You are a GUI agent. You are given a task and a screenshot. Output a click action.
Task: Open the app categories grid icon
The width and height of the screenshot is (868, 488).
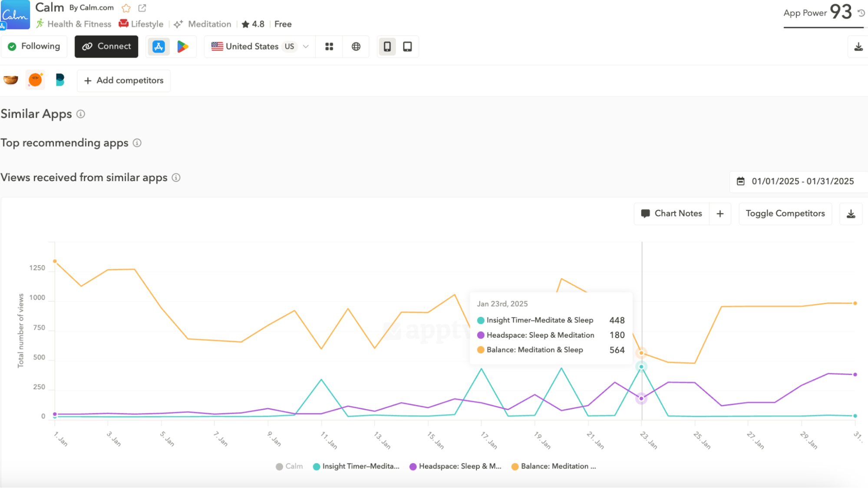tap(329, 46)
